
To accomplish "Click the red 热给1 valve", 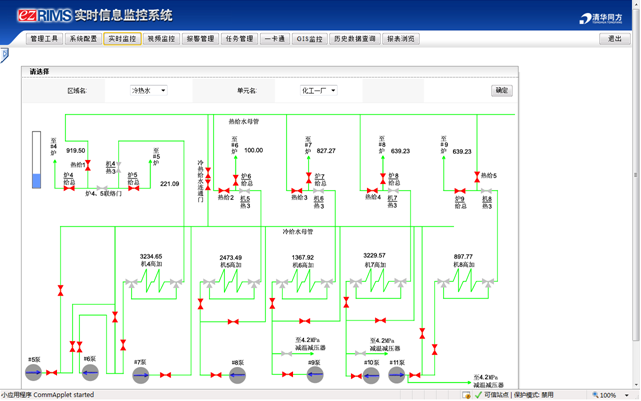I will (88, 165).
